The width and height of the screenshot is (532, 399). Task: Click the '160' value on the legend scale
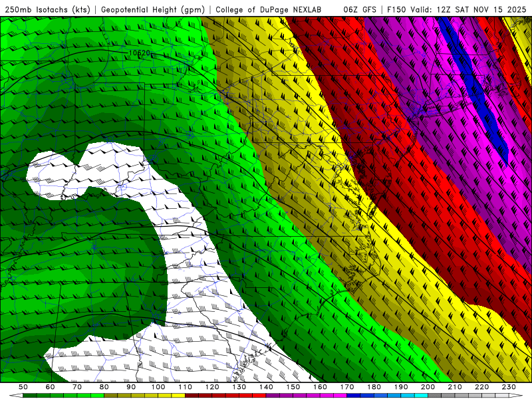[320, 387]
